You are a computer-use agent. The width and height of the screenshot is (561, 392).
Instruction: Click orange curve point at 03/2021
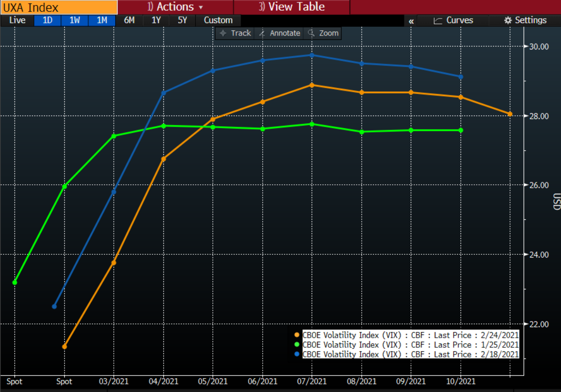click(114, 262)
